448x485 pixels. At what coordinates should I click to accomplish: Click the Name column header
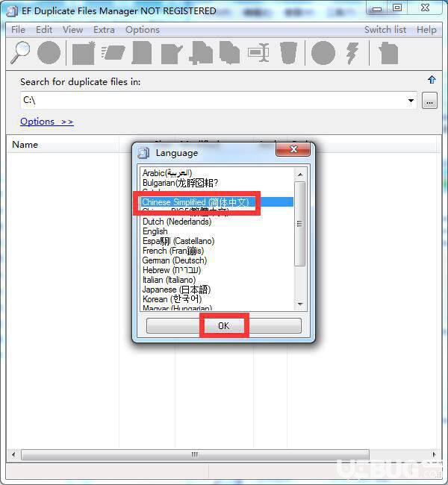[x=63, y=145]
